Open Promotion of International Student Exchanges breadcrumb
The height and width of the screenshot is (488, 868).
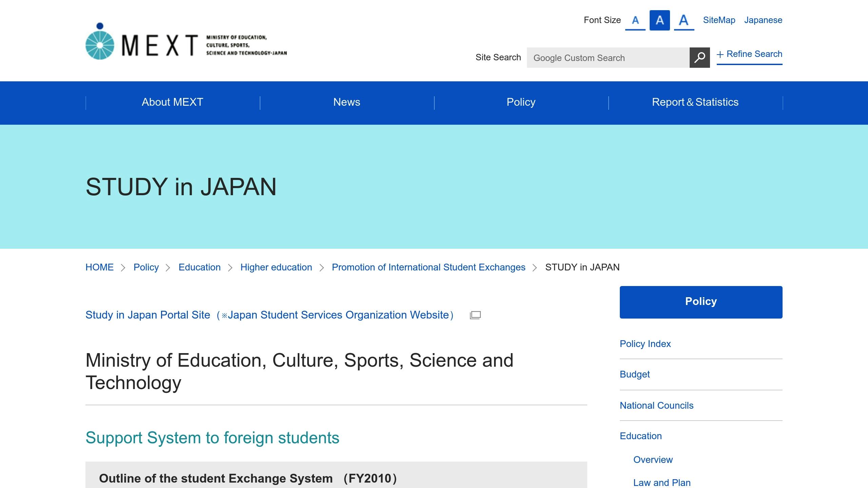[429, 267]
